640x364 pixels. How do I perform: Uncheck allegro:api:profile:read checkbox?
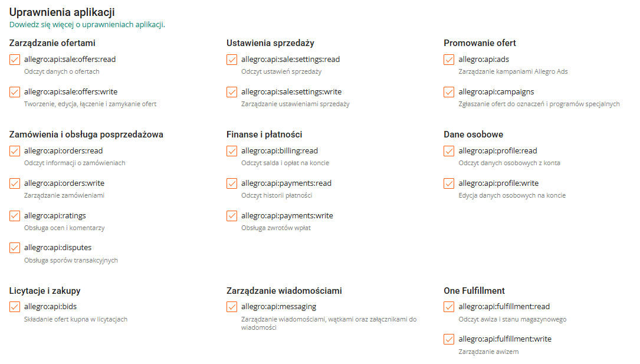[x=449, y=151]
